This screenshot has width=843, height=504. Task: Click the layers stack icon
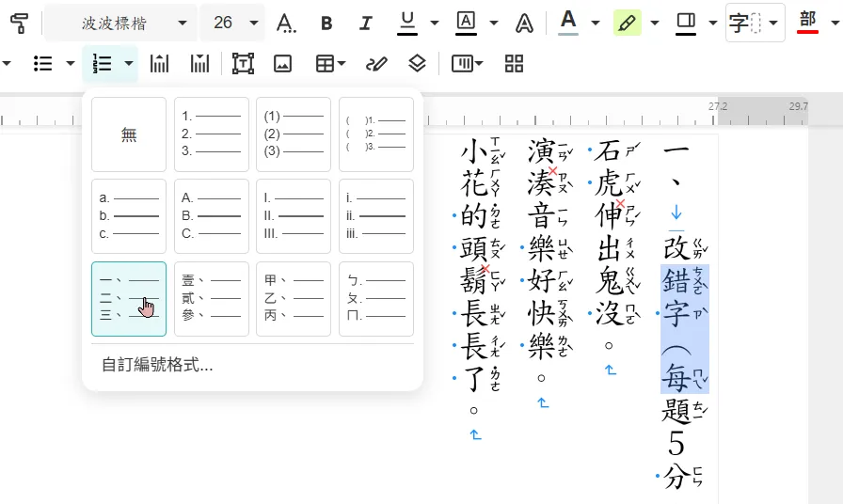pos(417,63)
